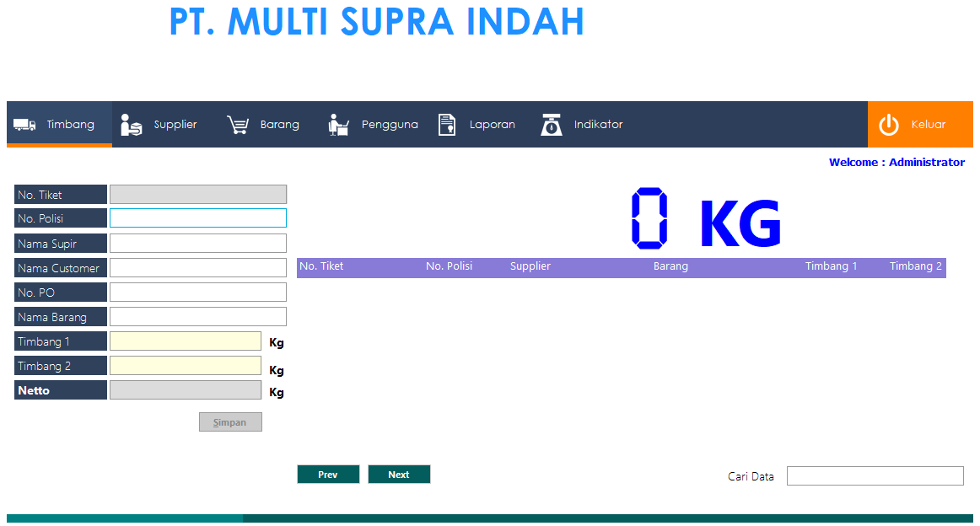Click the Timbang 2 weight field
Screen dimensions: 980x526
186,366
